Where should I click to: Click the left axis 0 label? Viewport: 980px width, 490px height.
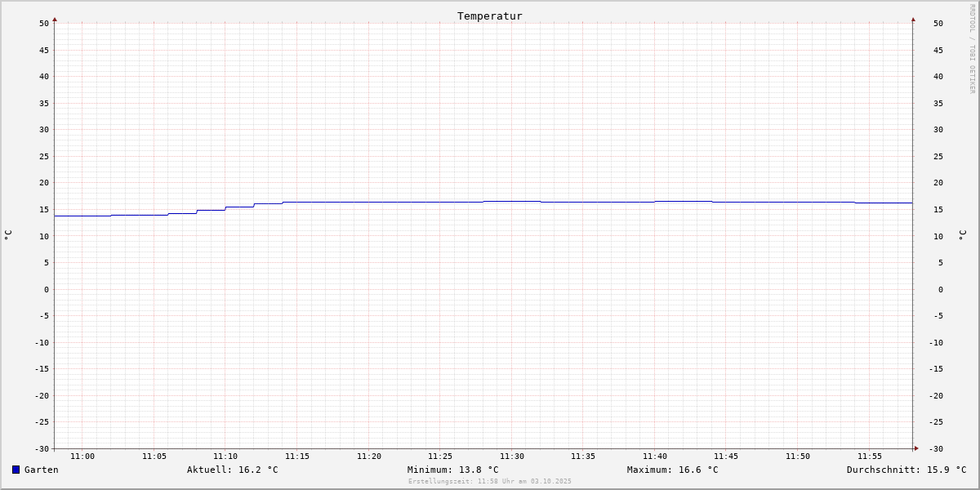[x=47, y=289]
